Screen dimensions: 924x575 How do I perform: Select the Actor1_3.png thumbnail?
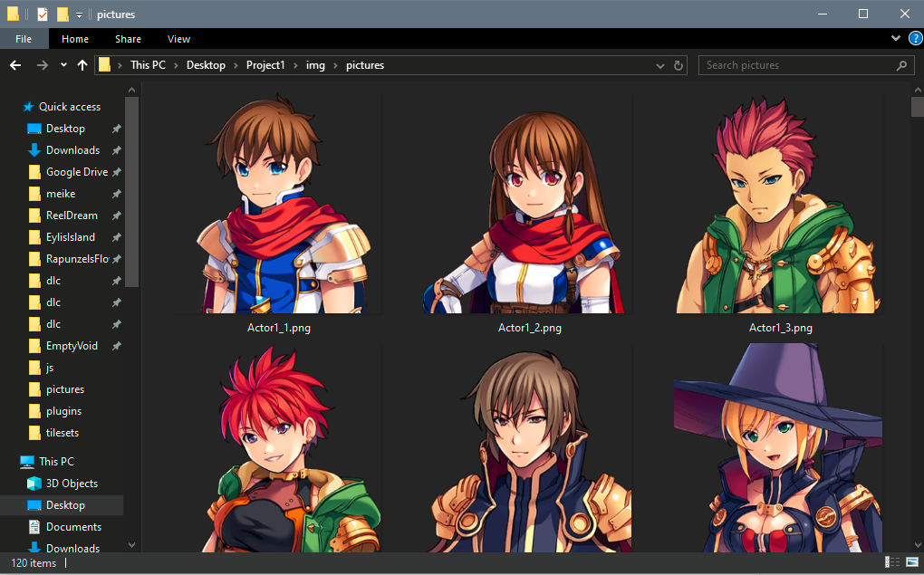[x=780, y=204]
